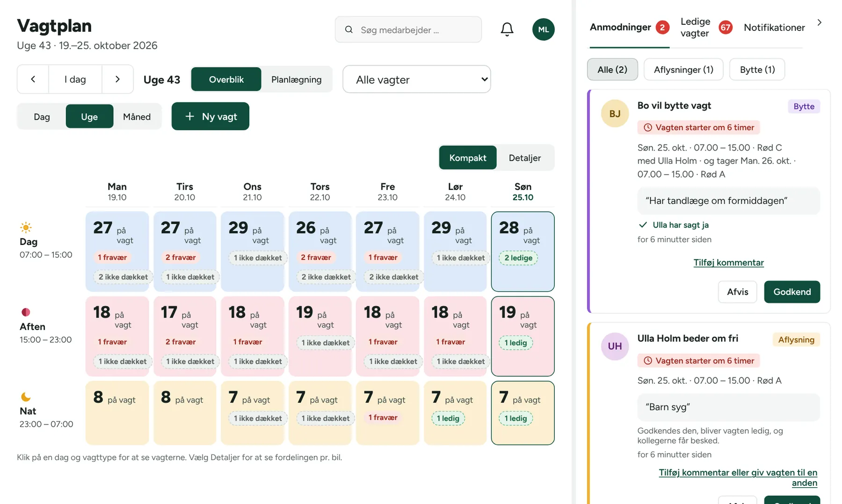Open the notifications bell icon
The height and width of the screenshot is (504, 842).
507,29
